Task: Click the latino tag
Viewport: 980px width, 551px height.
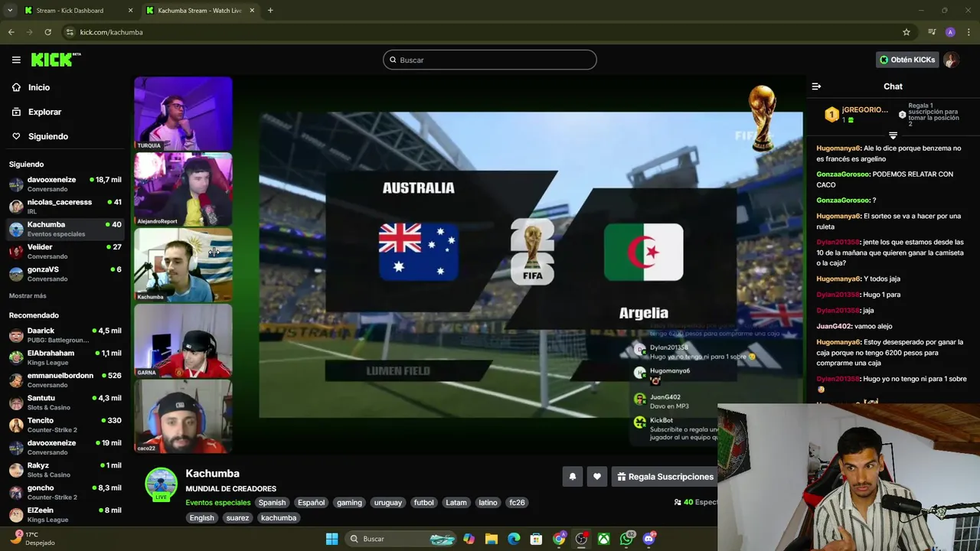Action: tap(488, 503)
